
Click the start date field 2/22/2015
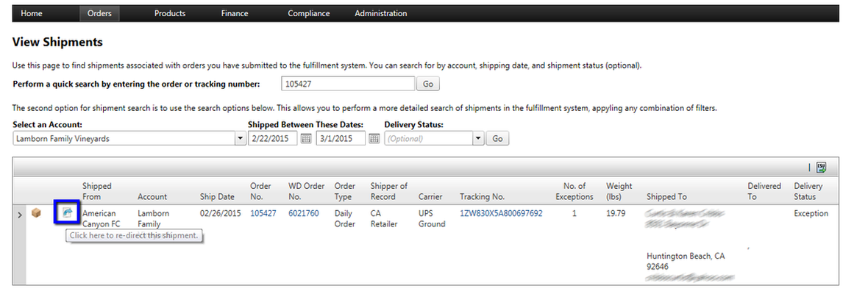tap(273, 139)
